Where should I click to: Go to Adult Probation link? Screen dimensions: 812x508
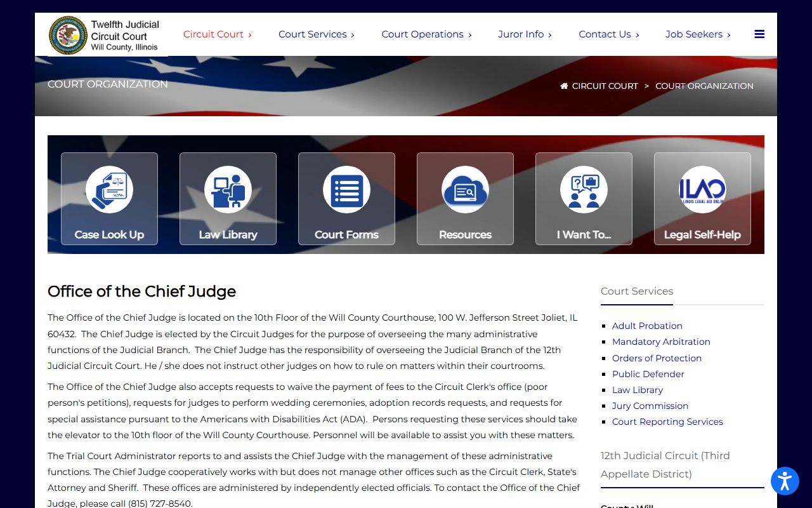click(647, 326)
